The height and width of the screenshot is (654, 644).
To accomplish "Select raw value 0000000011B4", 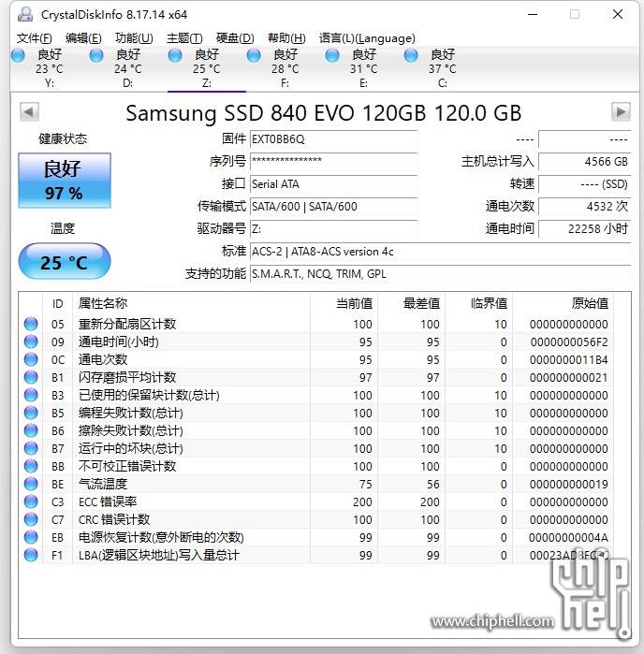I will coord(569,360).
